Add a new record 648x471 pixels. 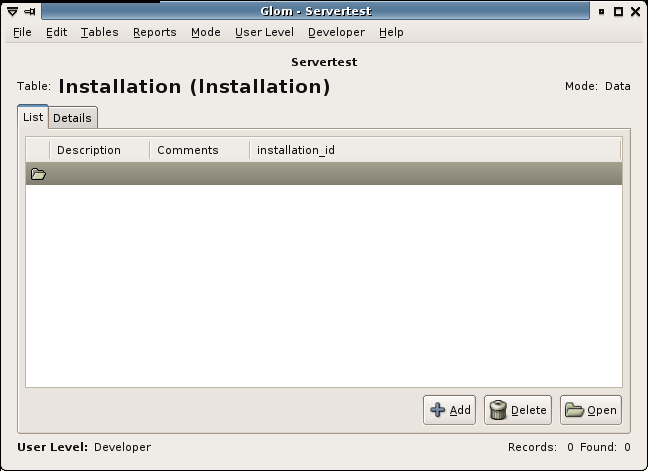point(449,410)
